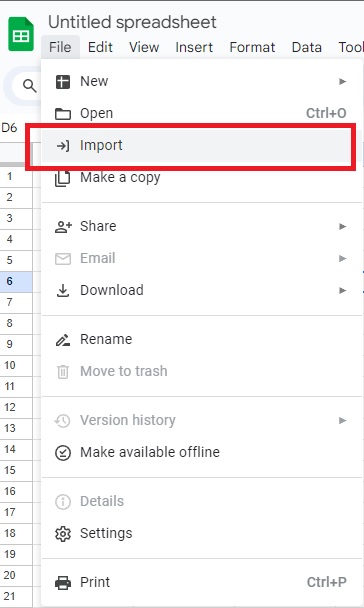Click the Ctrl+P shortcut text
This screenshot has height=608, width=364.
[x=327, y=582]
